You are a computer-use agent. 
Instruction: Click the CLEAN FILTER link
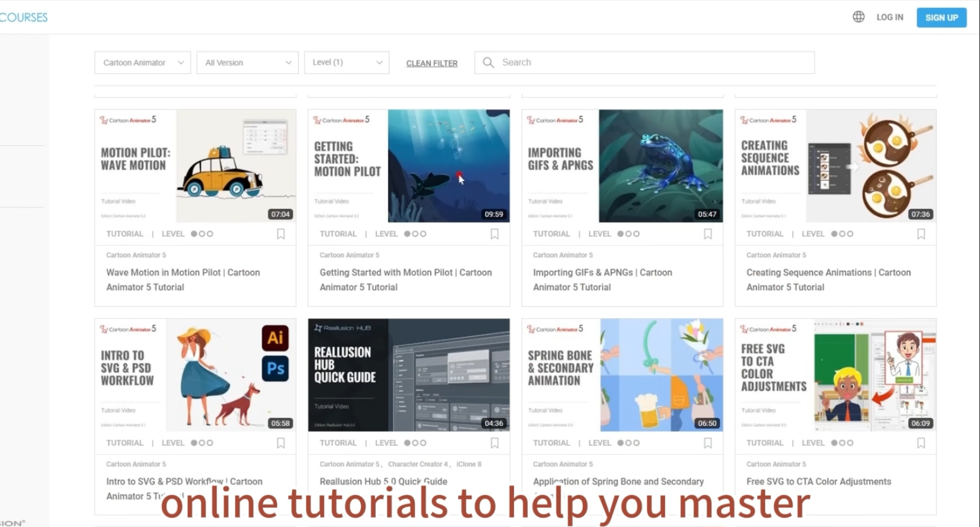(x=432, y=63)
